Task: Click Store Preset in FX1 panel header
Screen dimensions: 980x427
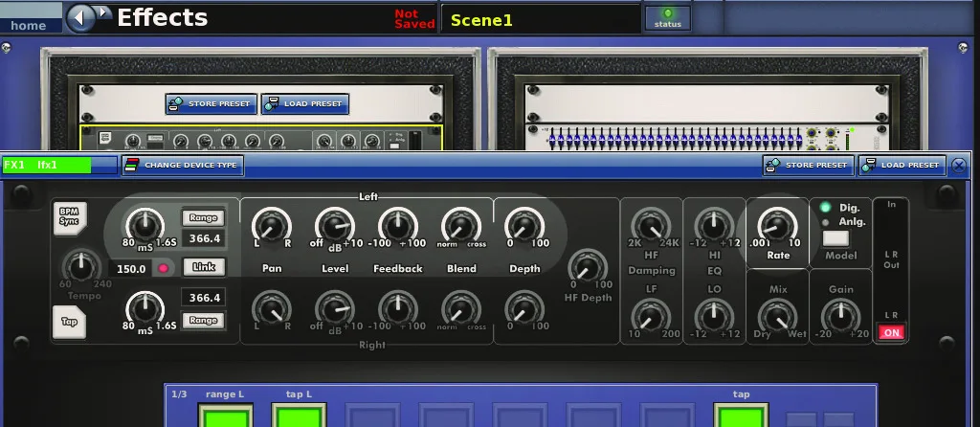Action: (x=808, y=165)
